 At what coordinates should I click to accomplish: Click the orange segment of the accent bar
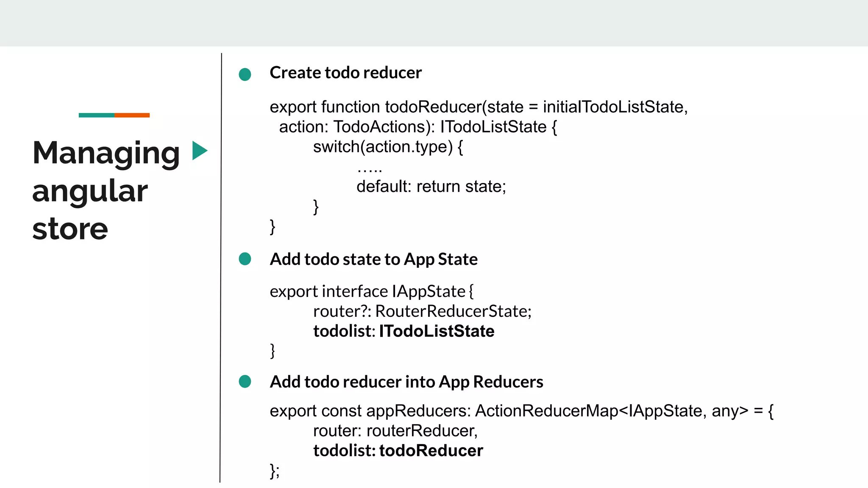(x=132, y=115)
